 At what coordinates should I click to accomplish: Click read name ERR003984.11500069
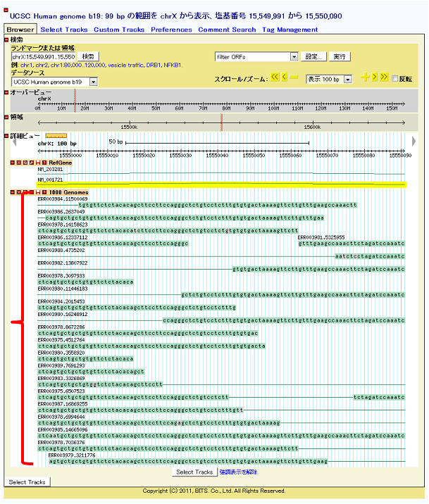[63, 199]
